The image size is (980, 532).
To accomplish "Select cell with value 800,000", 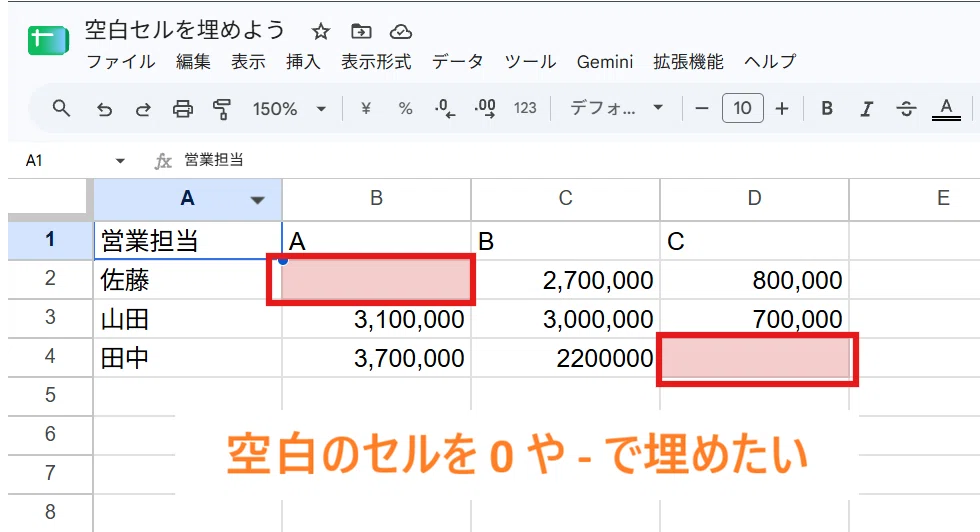I will pos(754,279).
